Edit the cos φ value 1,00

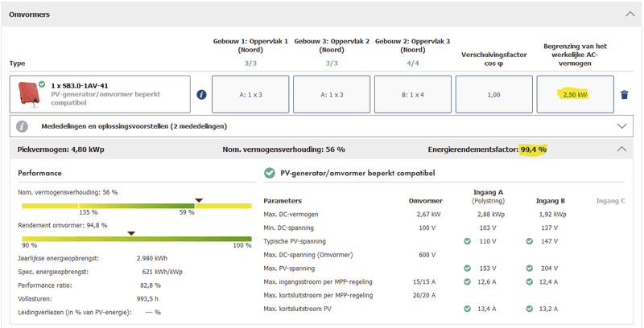point(494,95)
